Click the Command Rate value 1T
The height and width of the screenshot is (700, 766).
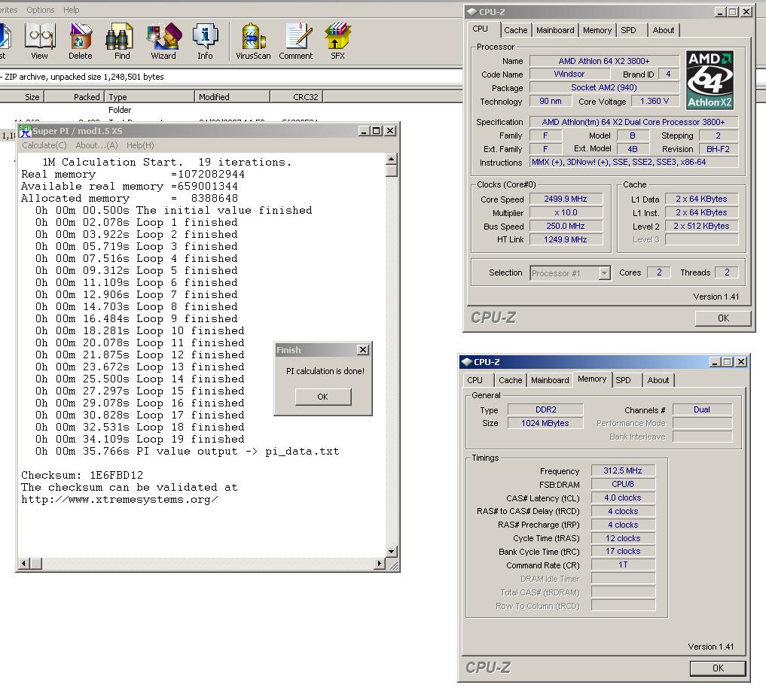point(623,565)
